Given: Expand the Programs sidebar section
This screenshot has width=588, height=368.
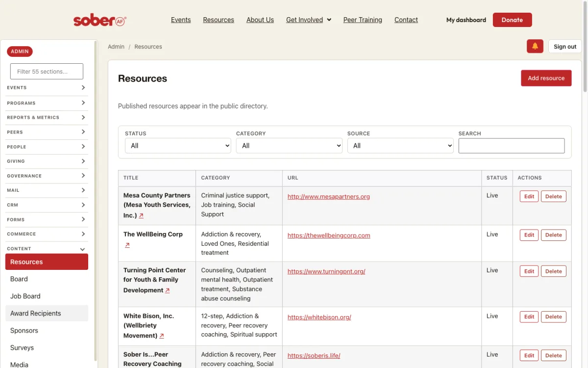Looking at the screenshot, I should (47, 103).
